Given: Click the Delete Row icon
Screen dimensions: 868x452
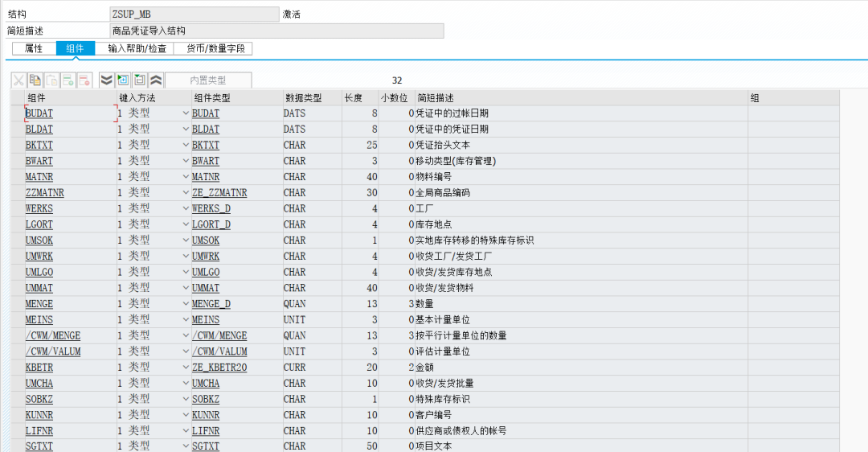Looking at the screenshot, I should click(84, 80).
